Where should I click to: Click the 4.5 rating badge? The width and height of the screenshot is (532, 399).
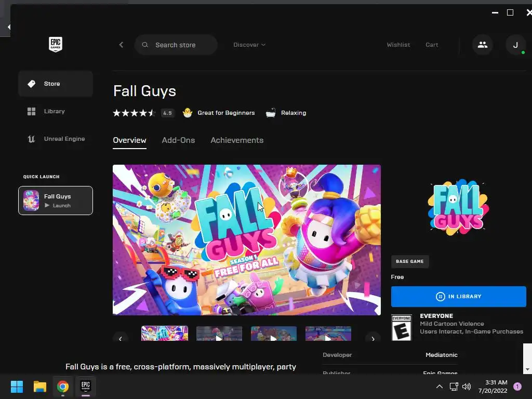[x=167, y=113]
